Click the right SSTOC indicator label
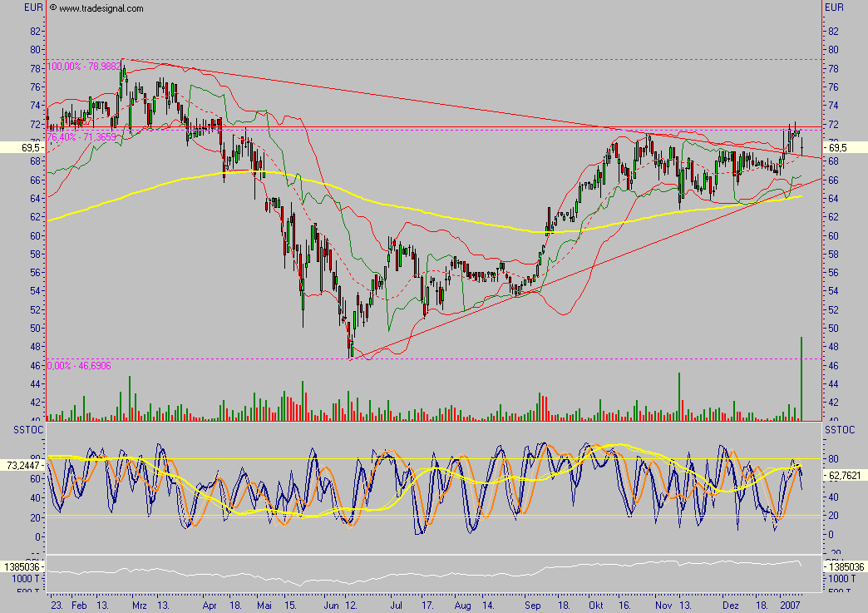The image size is (868, 613). coord(837,429)
